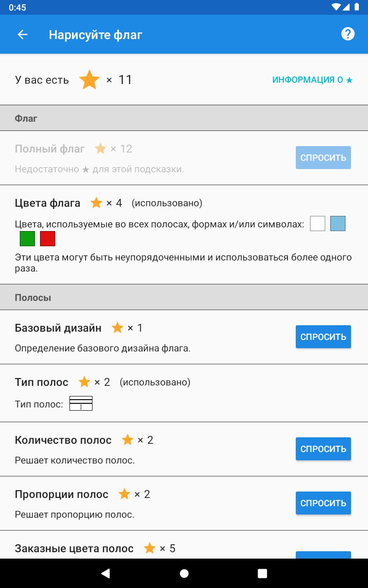The height and width of the screenshot is (588, 368).
Task: Open ИНФОРМАЦИЯ О ★ link
Action: (x=312, y=80)
